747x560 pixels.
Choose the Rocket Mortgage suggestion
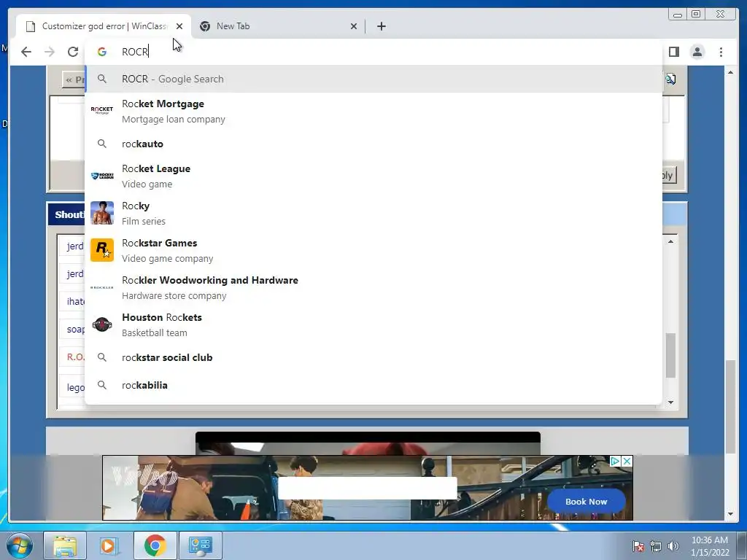[373, 112]
